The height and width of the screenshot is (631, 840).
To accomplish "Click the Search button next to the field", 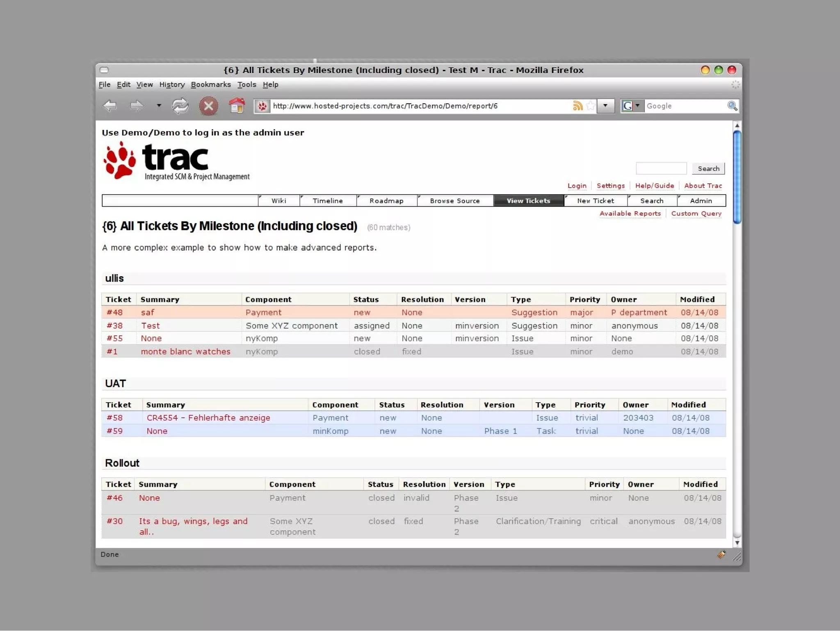I will pyautogui.click(x=708, y=169).
